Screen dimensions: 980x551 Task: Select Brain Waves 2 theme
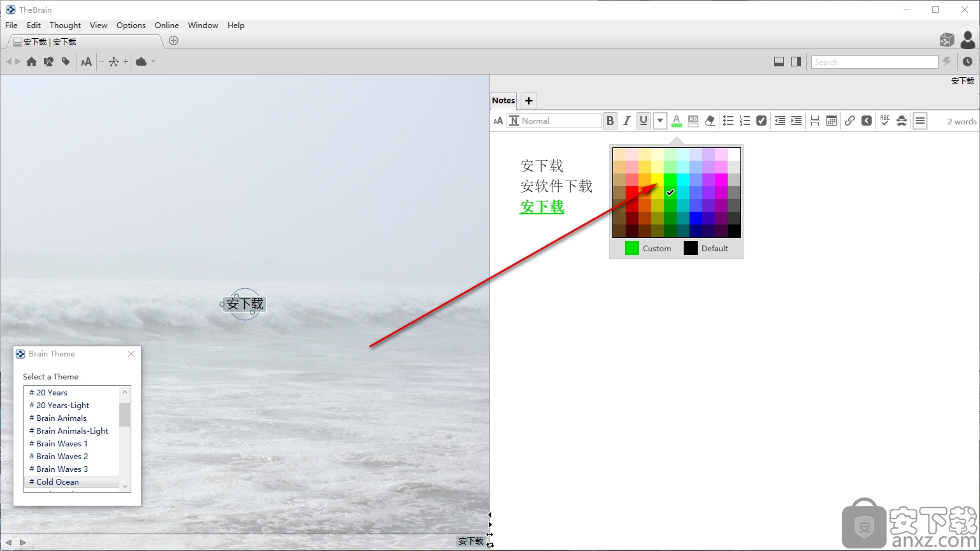(x=71, y=456)
